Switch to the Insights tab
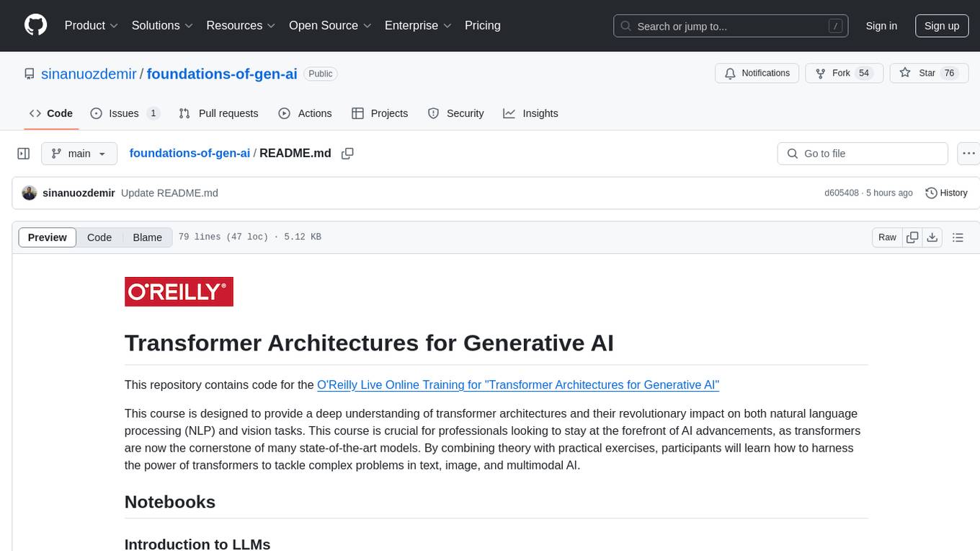This screenshot has width=980, height=551. [x=530, y=113]
